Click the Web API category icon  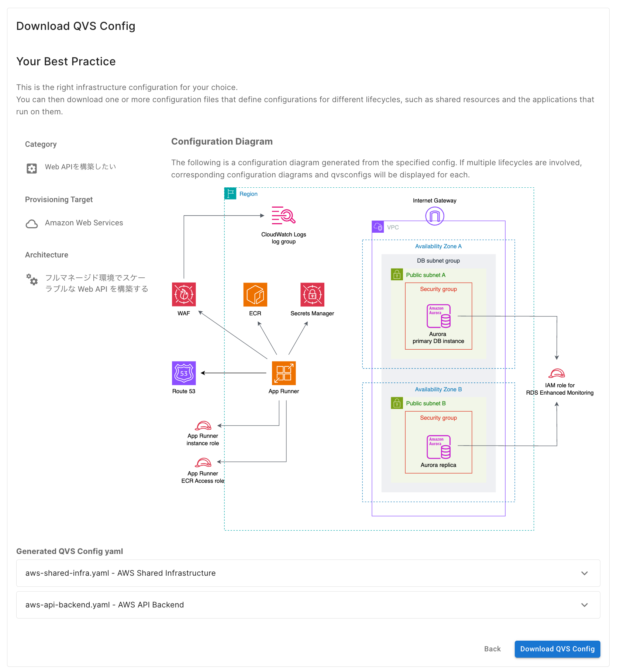tap(32, 168)
